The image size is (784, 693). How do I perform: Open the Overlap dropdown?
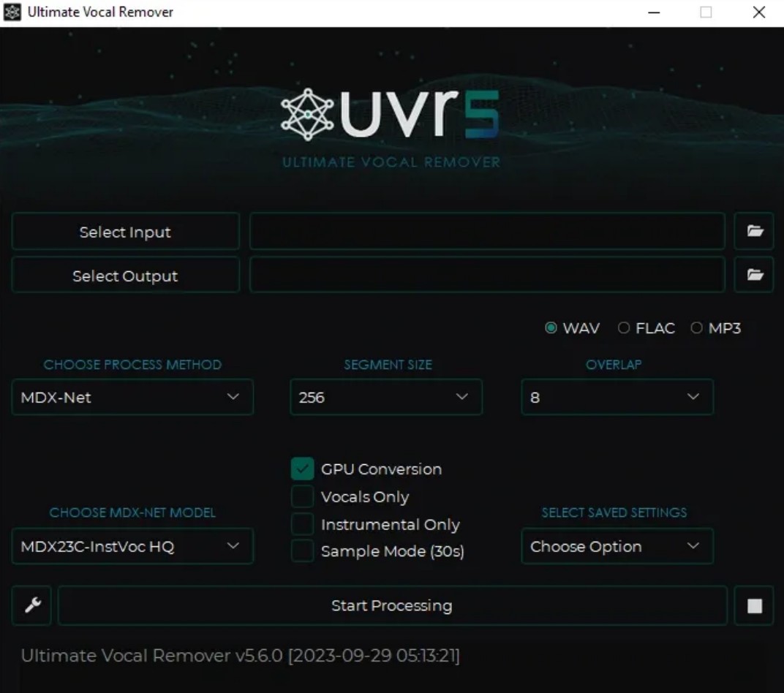(617, 397)
